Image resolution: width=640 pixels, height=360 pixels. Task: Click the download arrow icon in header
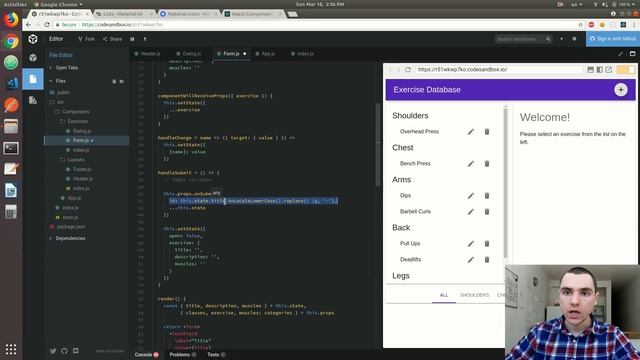coord(144,39)
